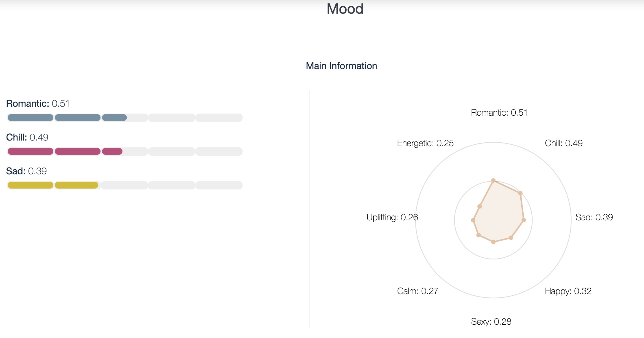Click the rightmost Sad radar data point
This screenshot has height=338, width=644.
[524, 220]
